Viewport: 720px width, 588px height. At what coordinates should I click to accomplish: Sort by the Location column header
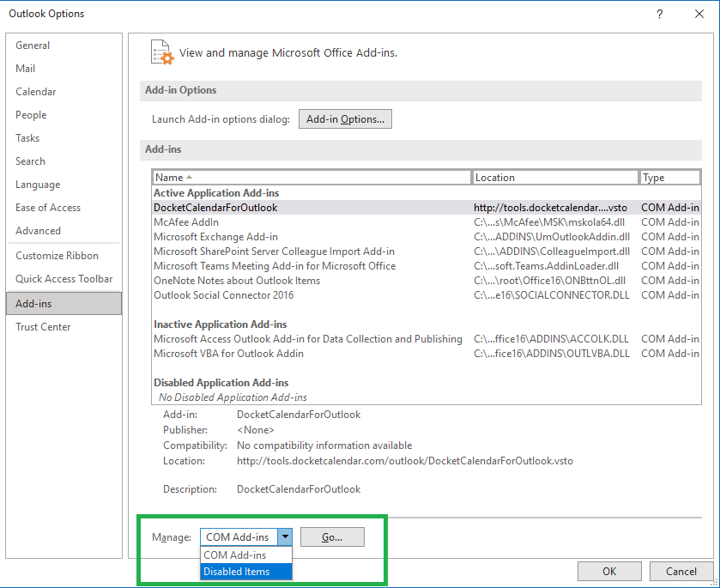click(x=555, y=178)
